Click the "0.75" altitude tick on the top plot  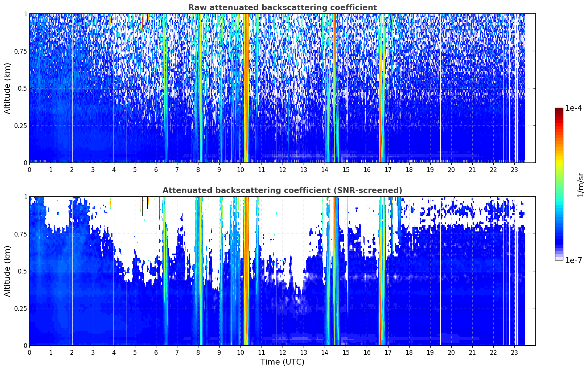[x=21, y=51]
